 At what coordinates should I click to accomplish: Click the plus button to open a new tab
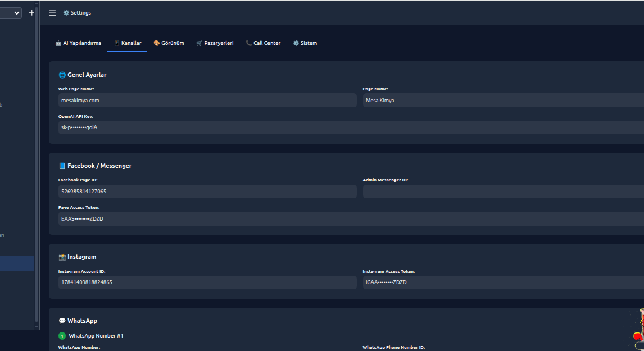coord(31,12)
